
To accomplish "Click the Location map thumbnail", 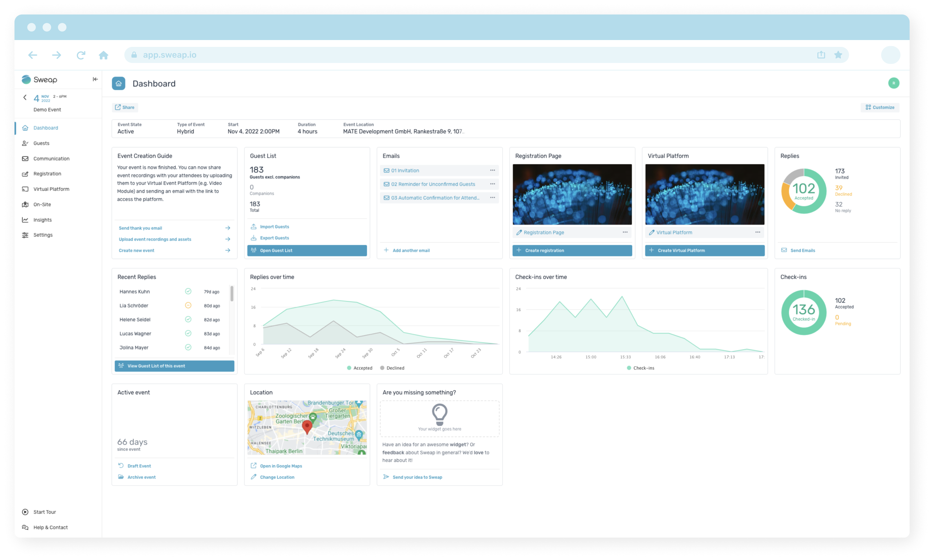I will tap(307, 428).
